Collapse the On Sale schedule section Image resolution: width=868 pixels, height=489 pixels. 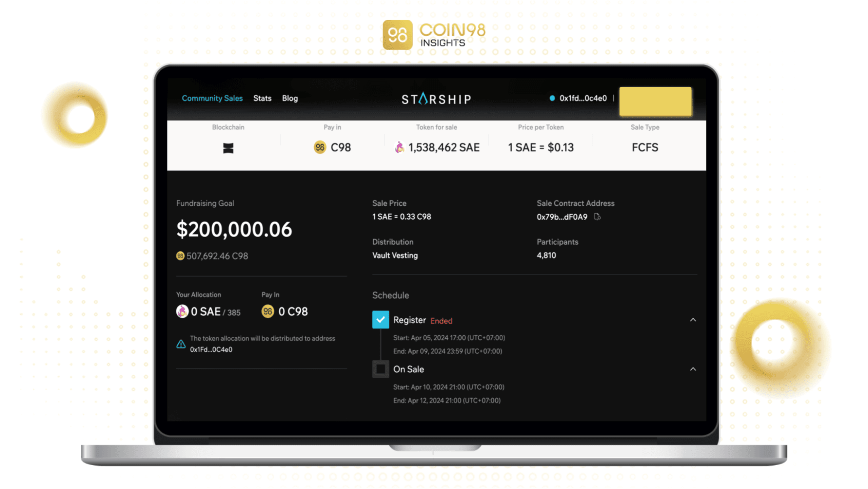point(693,369)
